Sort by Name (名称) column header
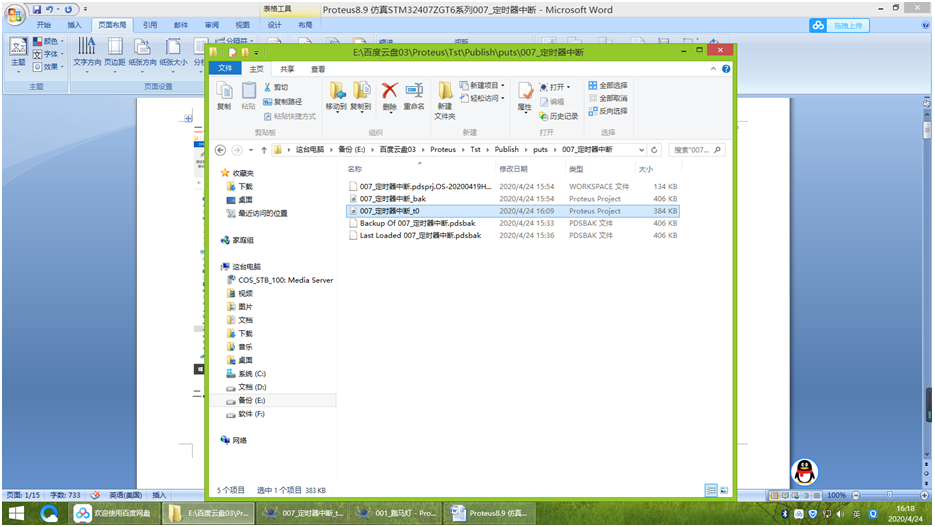 coord(355,169)
